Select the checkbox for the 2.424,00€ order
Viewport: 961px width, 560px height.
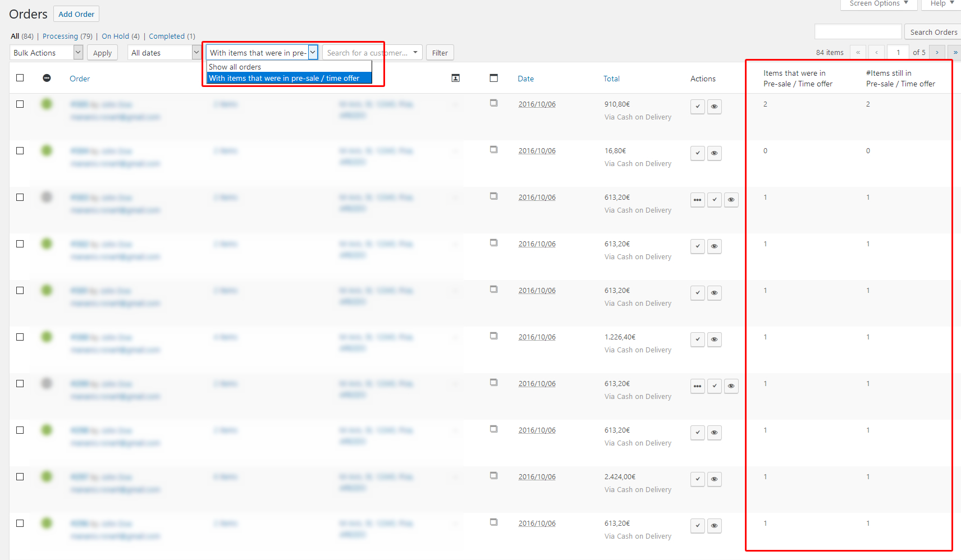pos(20,477)
